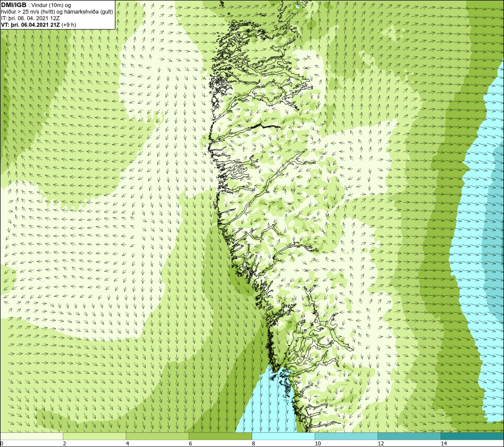Image resolution: width=504 pixels, height=447 pixels.
Task: Click the 8–10 m/s light cyan legend swatch
Action: [283, 436]
